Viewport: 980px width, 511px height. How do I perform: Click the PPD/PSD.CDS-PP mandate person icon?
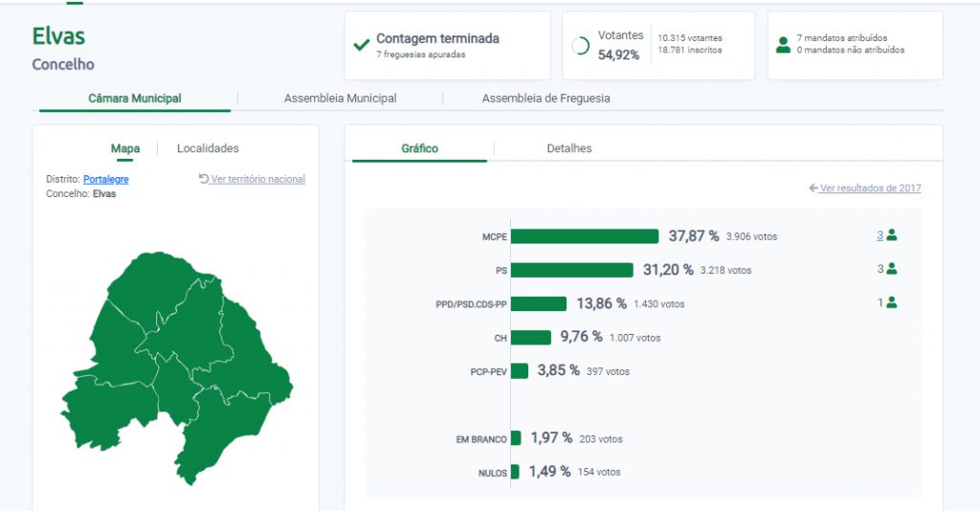892,302
